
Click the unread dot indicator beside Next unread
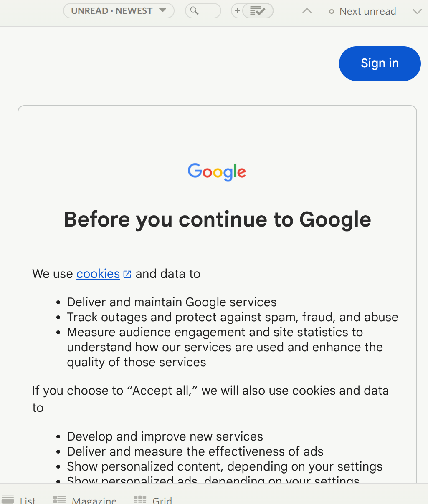[x=332, y=12]
